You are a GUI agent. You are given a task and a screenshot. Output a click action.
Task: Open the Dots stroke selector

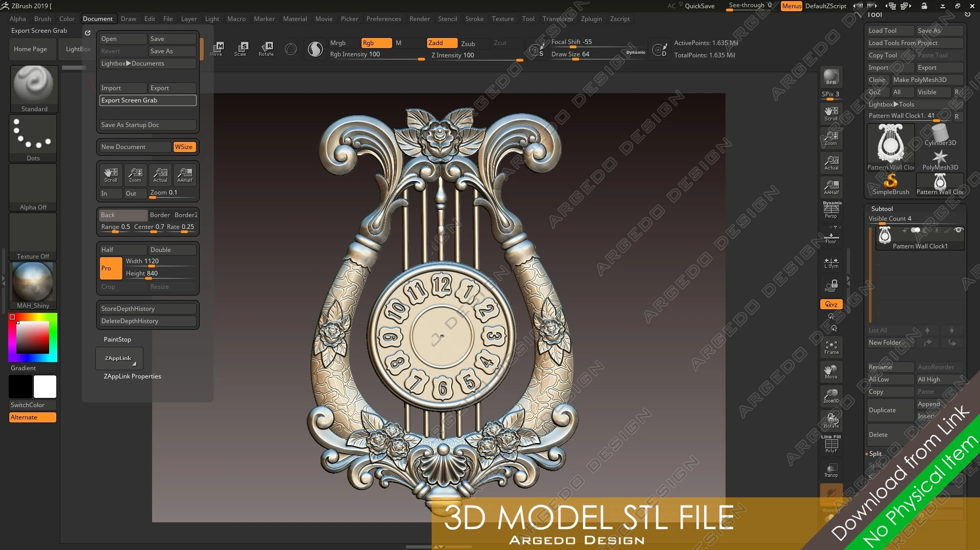(33, 138)
